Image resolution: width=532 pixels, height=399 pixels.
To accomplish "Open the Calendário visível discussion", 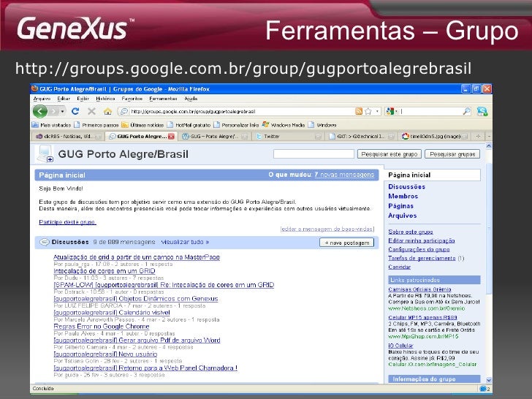I will [112, 313].
